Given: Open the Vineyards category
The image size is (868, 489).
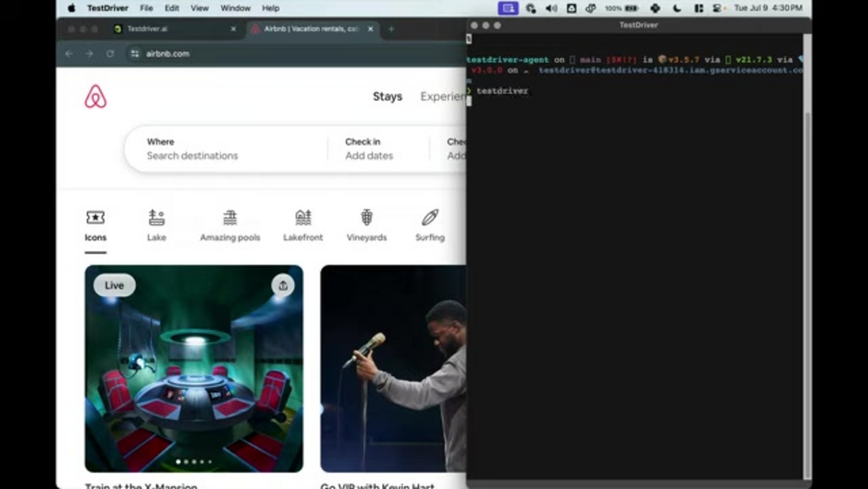Looking at the screenshot, I should 366,224.
